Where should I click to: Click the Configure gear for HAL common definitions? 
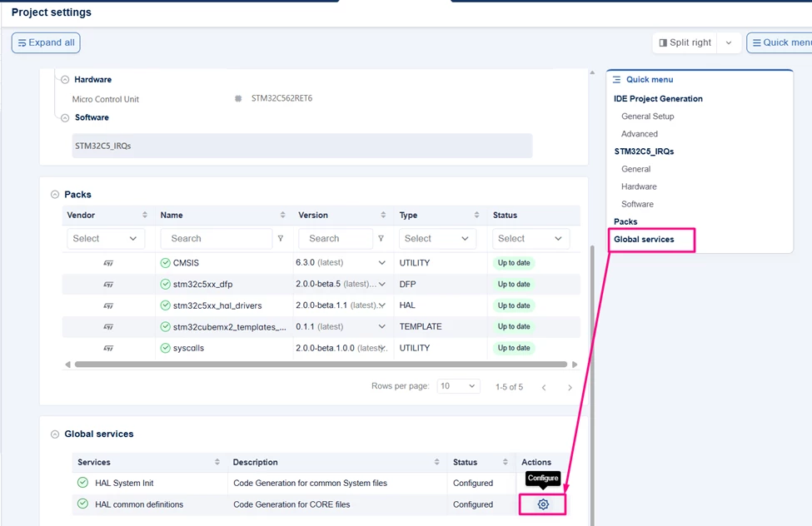coord(543,504)
